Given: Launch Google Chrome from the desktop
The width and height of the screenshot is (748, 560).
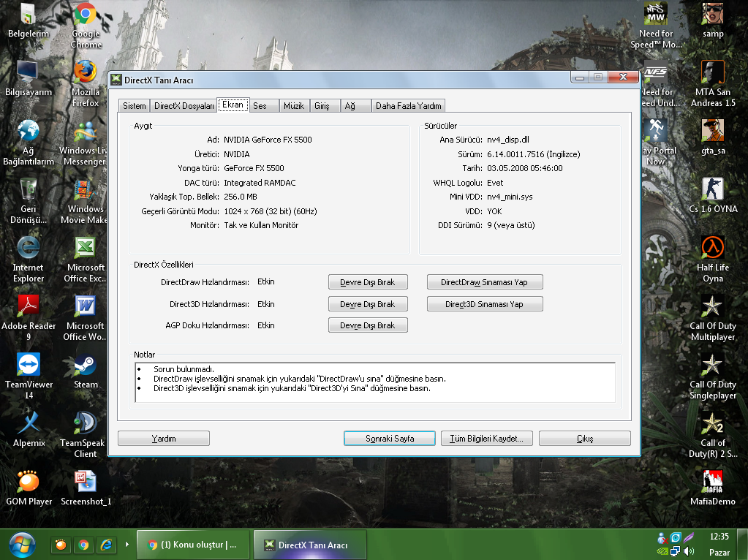Looking at the screenshot, I should point(86,25).
